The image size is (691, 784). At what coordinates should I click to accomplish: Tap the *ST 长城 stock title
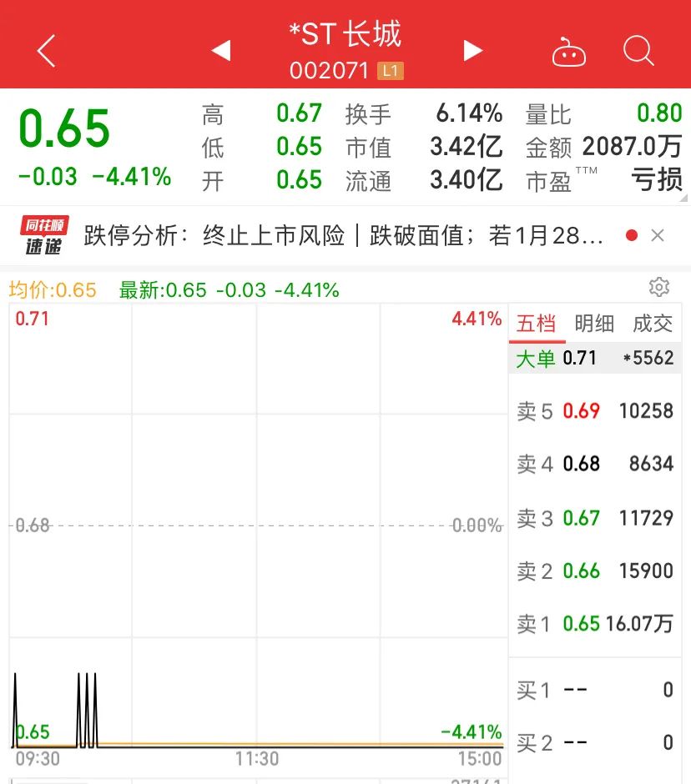tap(345, 35)
